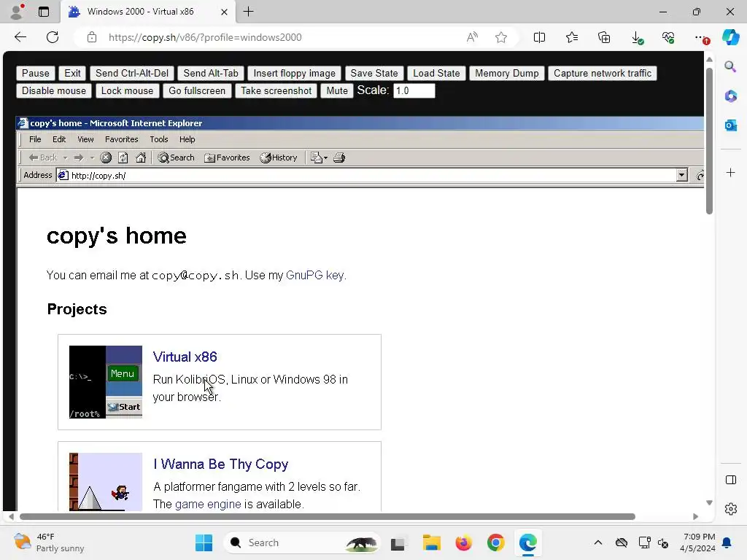Click the IE Print icon
The width and height of the screenshot is (747, 560).
click(x=339, y=157)
